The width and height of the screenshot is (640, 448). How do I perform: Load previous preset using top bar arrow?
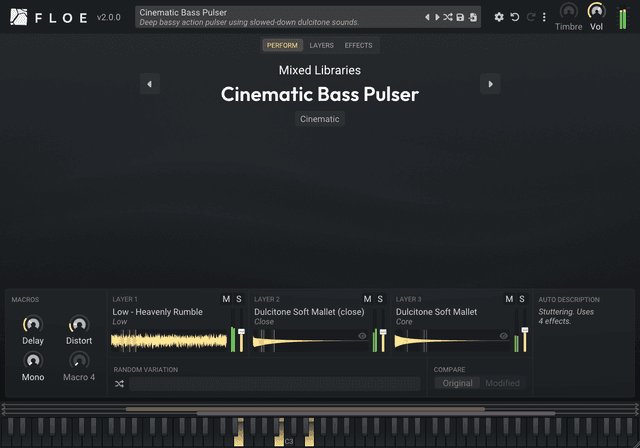point(427,17)
